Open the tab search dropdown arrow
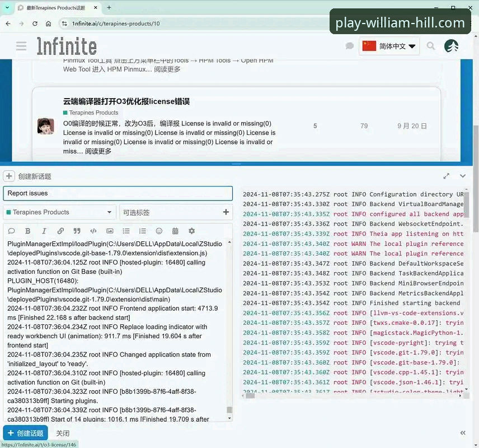The image size is (479, 448). click(7, 8)
